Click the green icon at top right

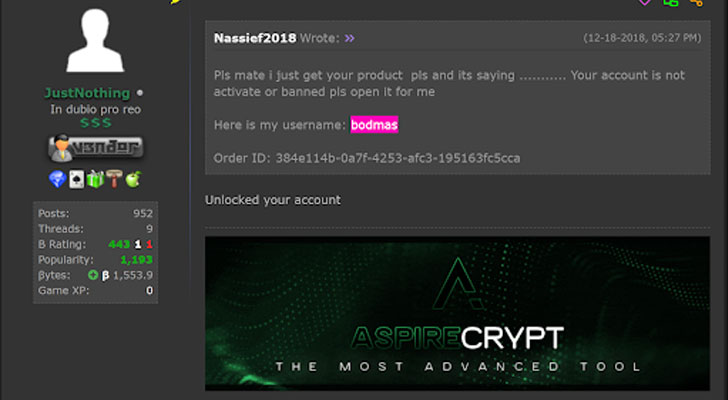tap(671, 3)
